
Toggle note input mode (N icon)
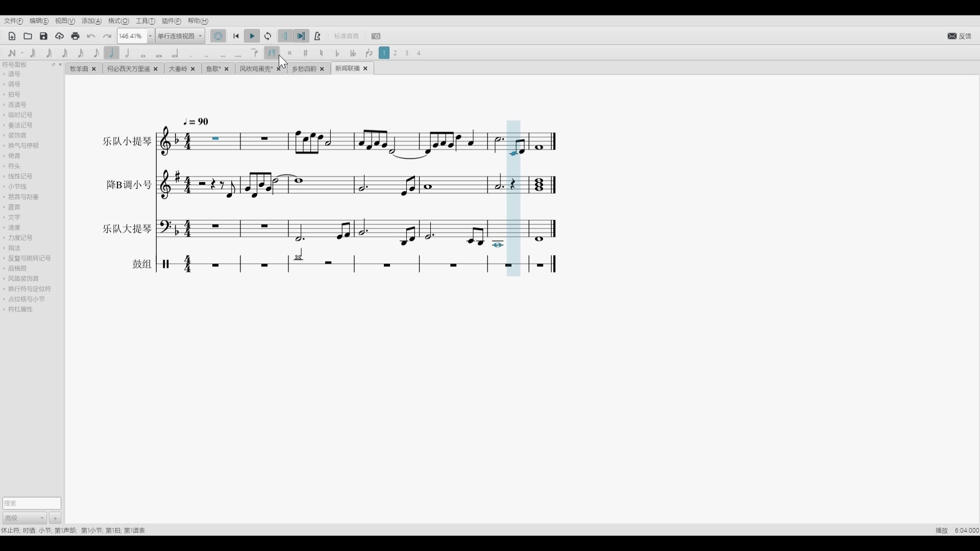[12, 53]
